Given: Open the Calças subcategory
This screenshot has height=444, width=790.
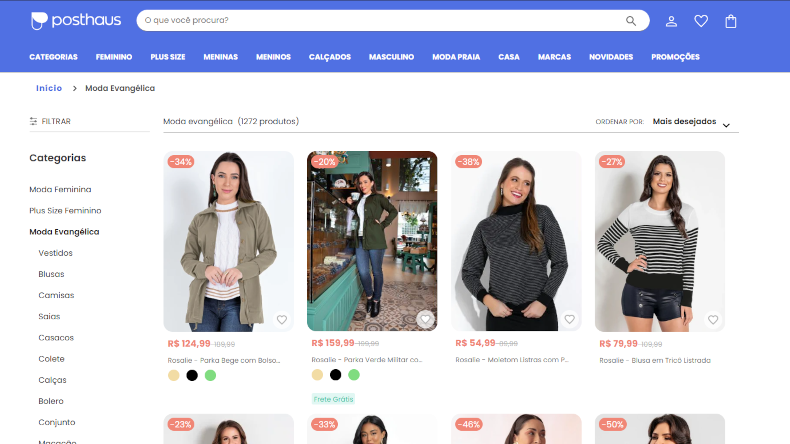Looking at the screenshot, I should pos(52,380).
